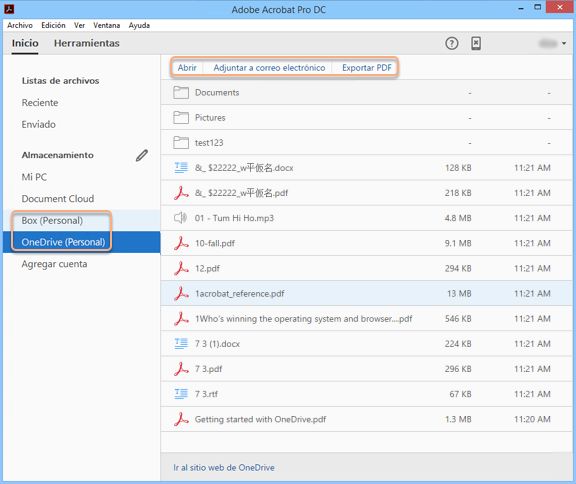Viewport: 576px width, 484px height.
Task: Select Document Cloud storage
Action: (x=58, y=199)
